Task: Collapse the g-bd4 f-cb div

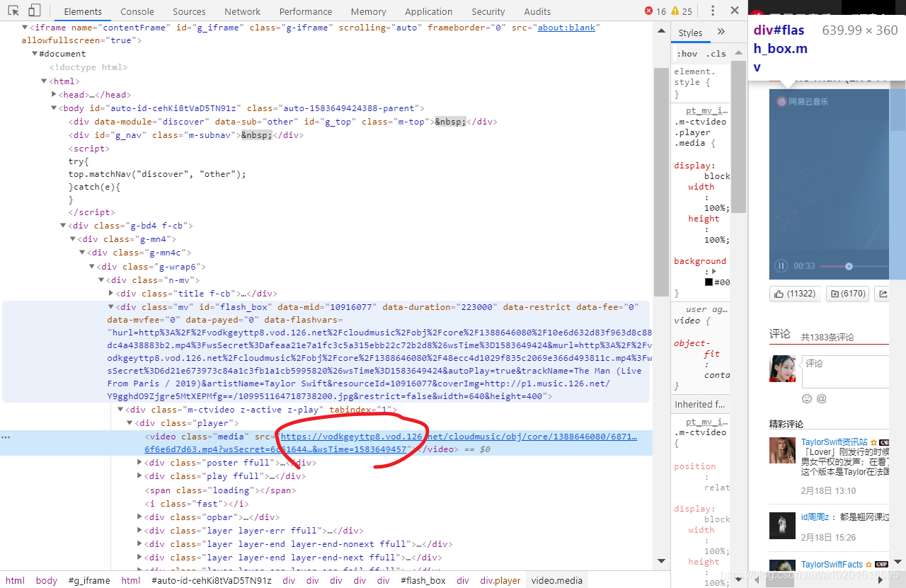Action: [x=63, y=226]
